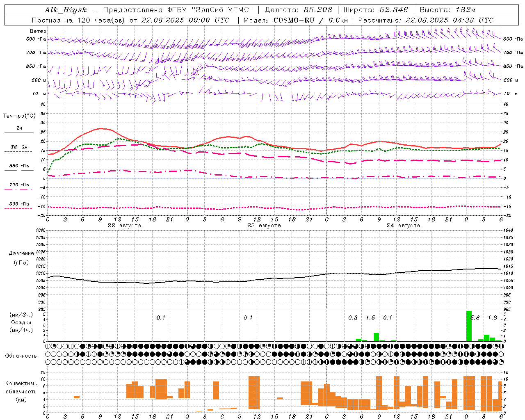Click the (гПа) unit under Давление

click(x=21, y=263)
